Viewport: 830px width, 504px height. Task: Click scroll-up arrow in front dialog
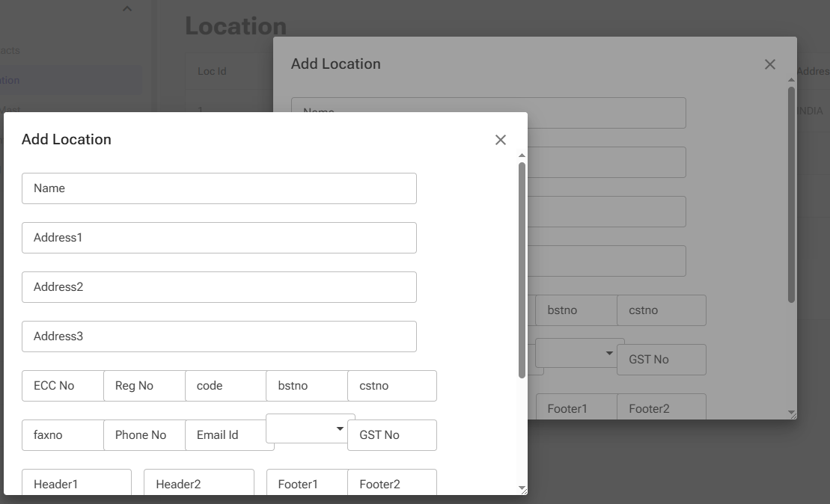pos(522,156)
